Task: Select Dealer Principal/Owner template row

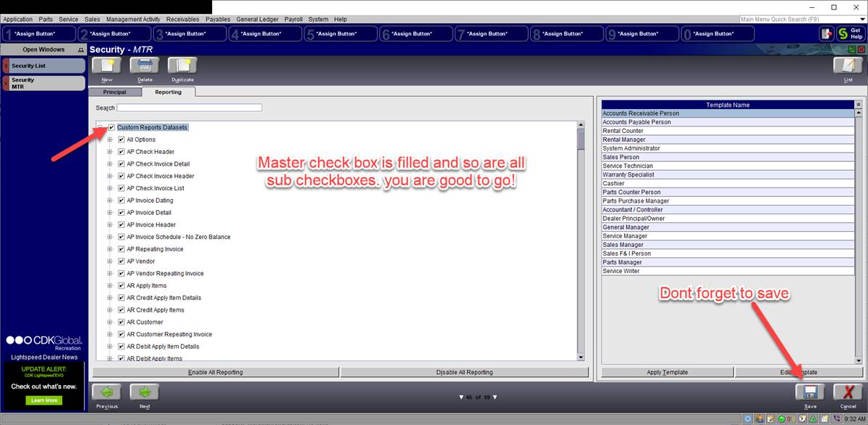Action: pos(729,219)
